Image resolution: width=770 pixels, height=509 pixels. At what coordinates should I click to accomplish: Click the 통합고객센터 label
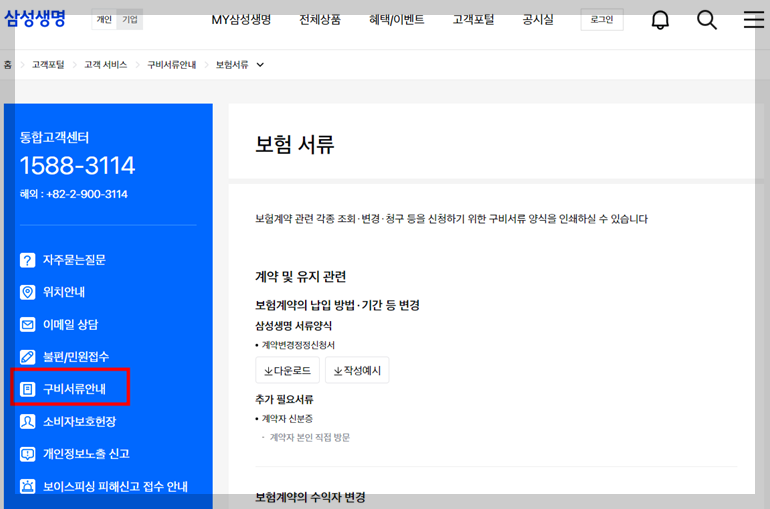(x=55, y=137)
